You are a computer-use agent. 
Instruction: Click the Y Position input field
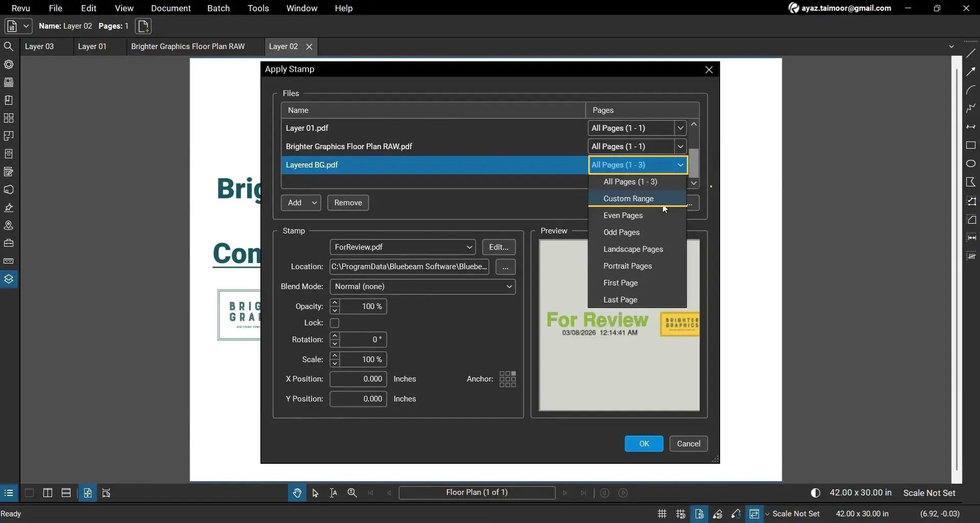tap(358, 399)
